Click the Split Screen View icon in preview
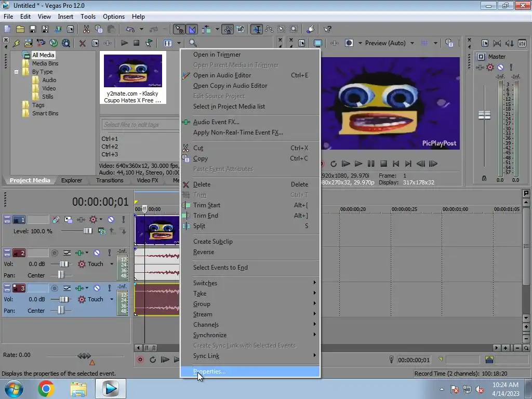The height and width of the screenshot is (399, 532). [x=349, y=43]
